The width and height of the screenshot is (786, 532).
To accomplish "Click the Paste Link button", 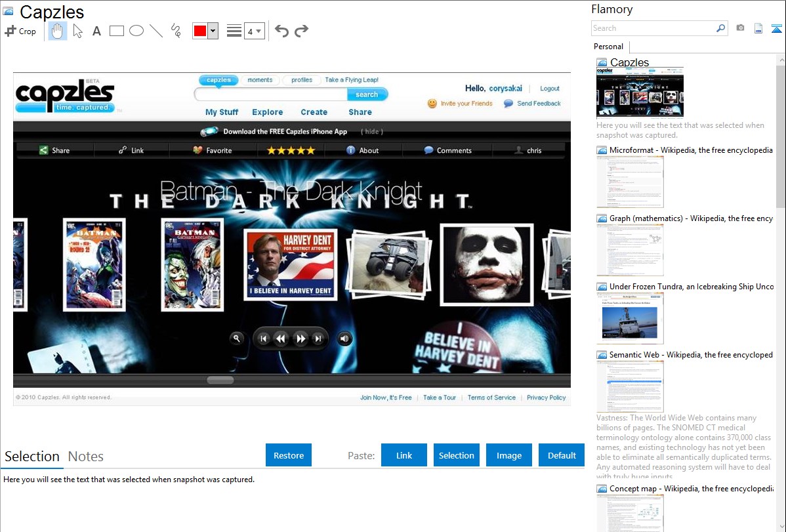I will click(x=404, y=455).
